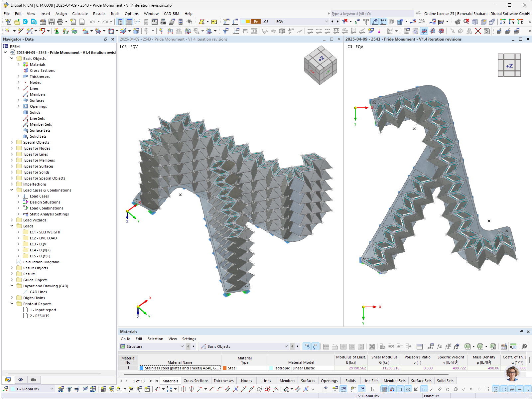Click the keyword search input field
This screenshot has height=399, width=532.
[x=372, y=14]
